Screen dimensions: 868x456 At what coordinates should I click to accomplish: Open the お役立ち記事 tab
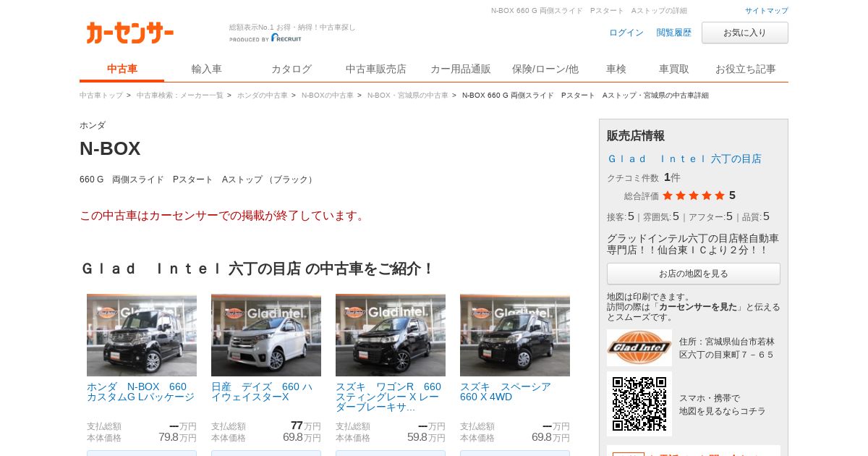[x=746, y=69]
